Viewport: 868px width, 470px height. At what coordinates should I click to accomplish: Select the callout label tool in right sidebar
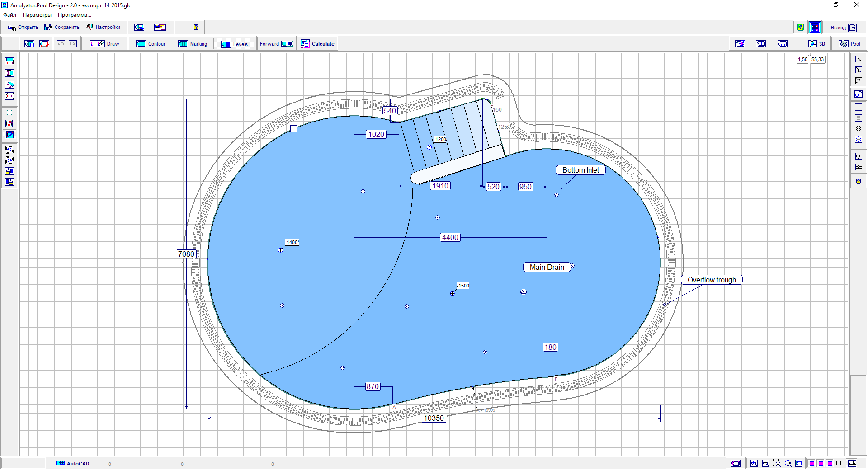coord(859,94)
